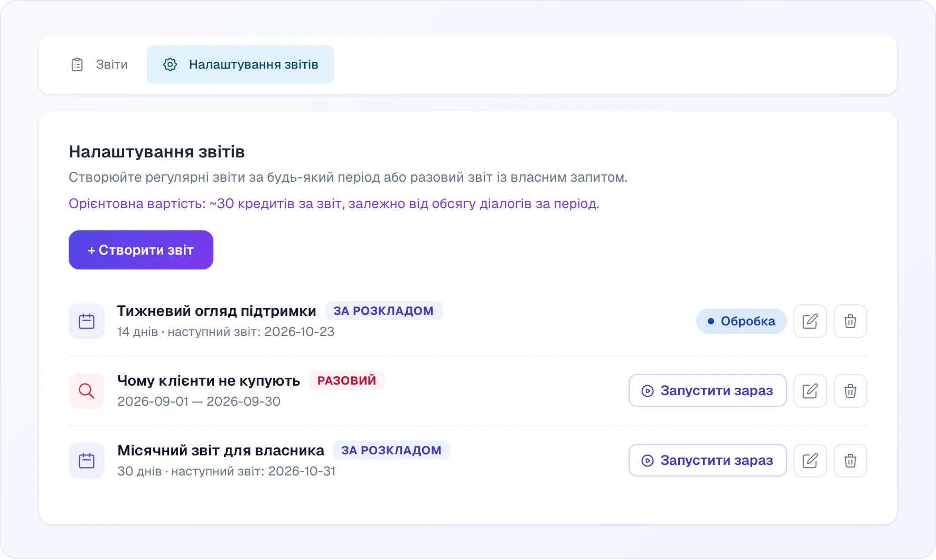Screen dimensions: 936x560
Task: Click the calendar icon of Тижневий огляд підтримки
Action: pos(87,321)
